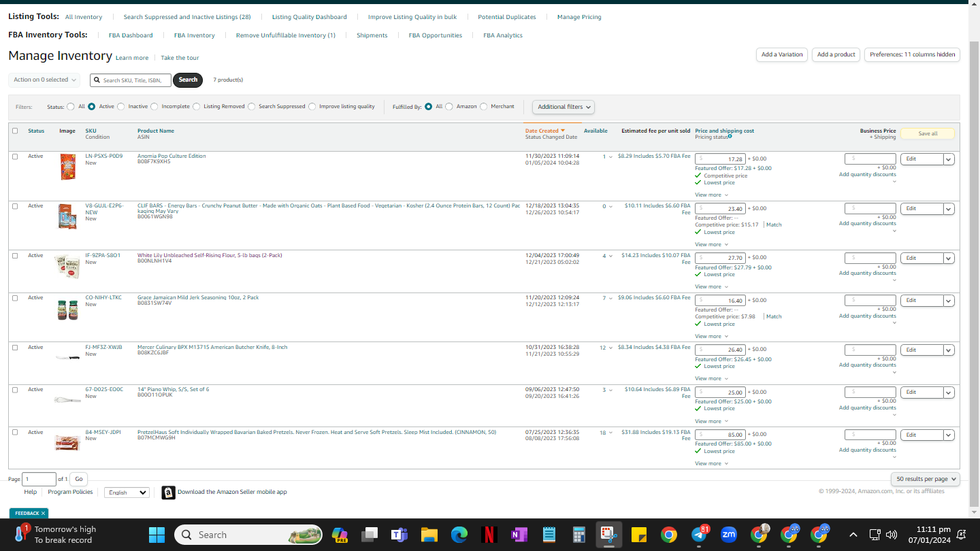Open Manage Pricing tool
Viewport: 980px width, 551px height.
coord(579,17)
